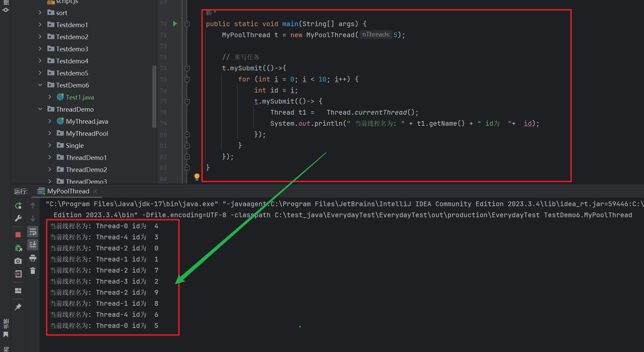Click the main method name
644x352 pixels.
click(x=290, y=24)
